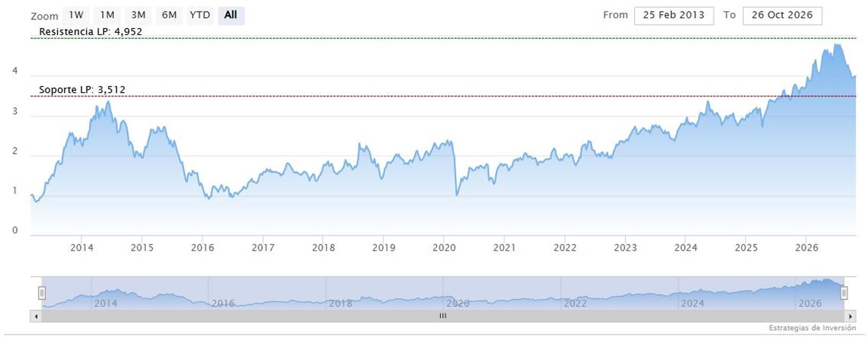The image size is (868, 344).
Task: Click the 2014 x-axis label
Action: [x=82, y=248]
